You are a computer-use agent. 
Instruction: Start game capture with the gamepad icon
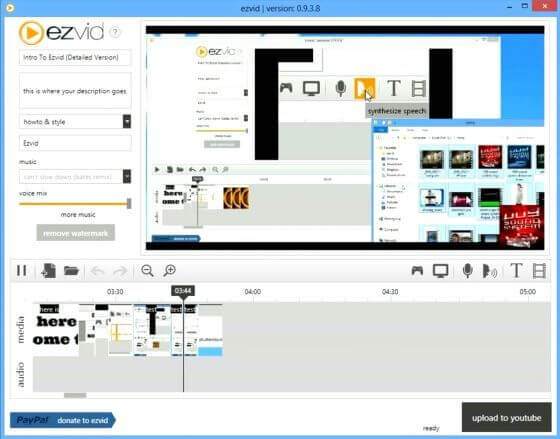pos(417,270)
